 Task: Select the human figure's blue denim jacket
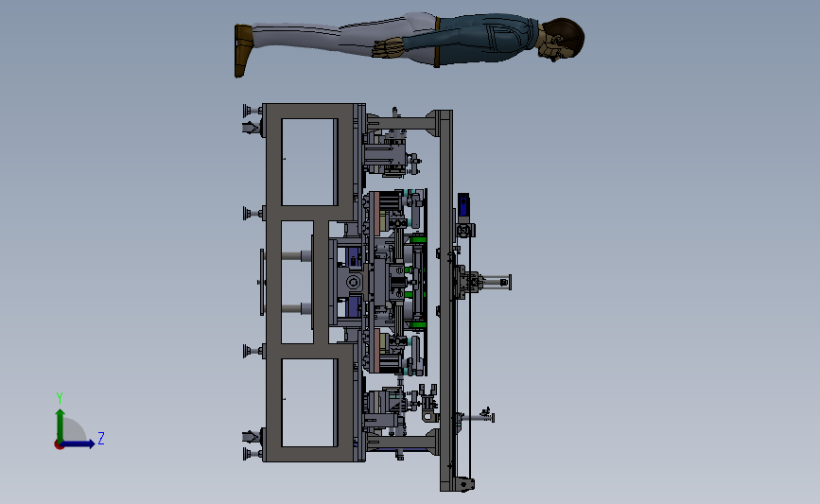point(473,39)
